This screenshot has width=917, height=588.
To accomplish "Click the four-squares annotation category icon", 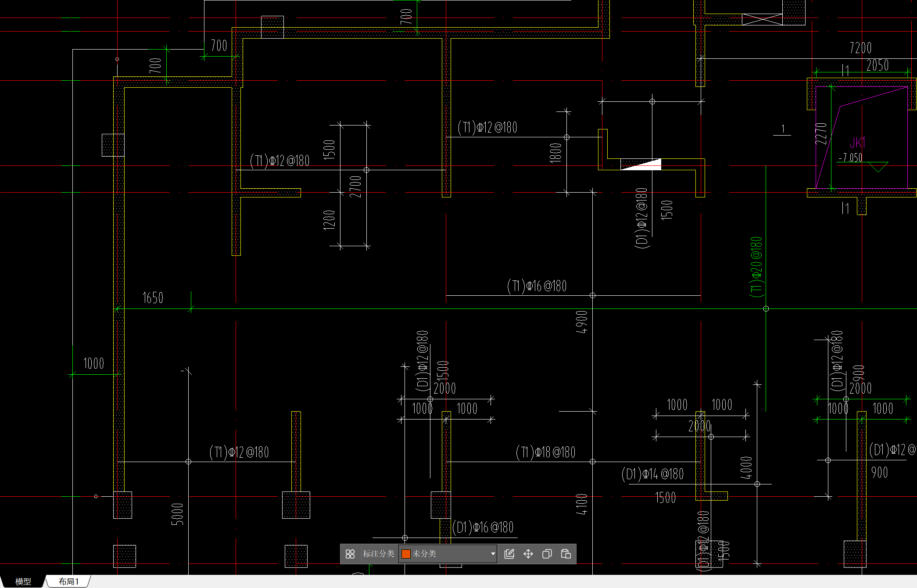I will (350, 554).
